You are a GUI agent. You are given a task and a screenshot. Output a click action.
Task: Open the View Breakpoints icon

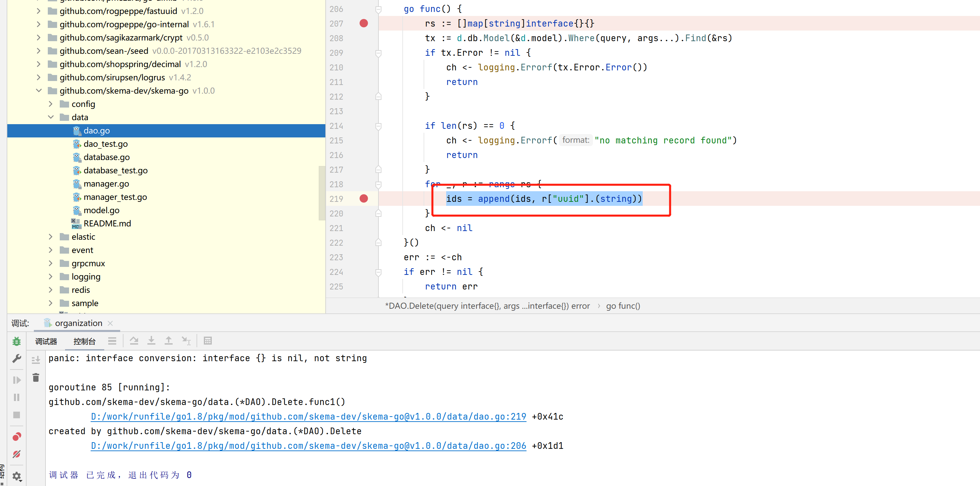click(x=16, y=437)
